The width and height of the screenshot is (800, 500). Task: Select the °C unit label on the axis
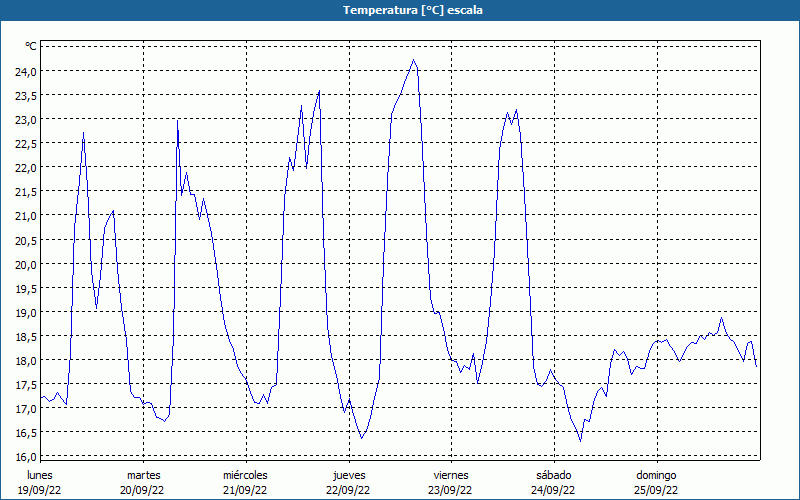31,46
